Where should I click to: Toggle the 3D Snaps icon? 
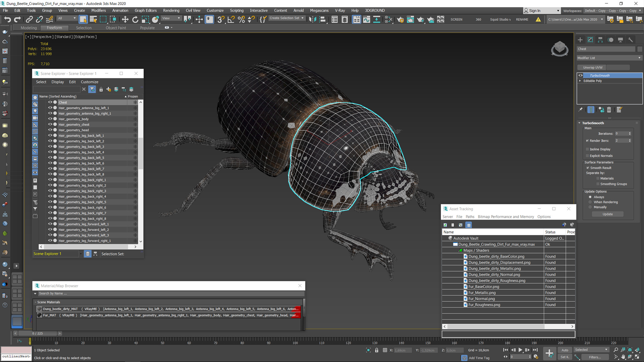point(221,19)
